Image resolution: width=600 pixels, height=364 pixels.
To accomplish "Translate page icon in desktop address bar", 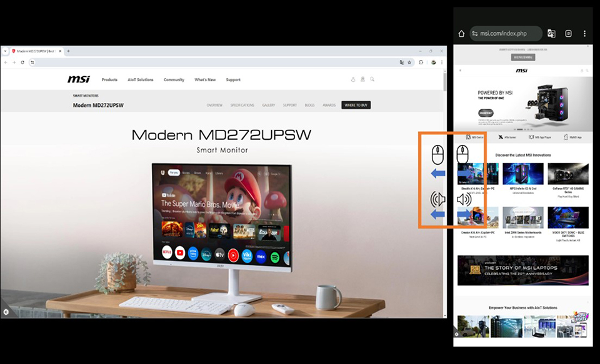I will coord(402,62).
